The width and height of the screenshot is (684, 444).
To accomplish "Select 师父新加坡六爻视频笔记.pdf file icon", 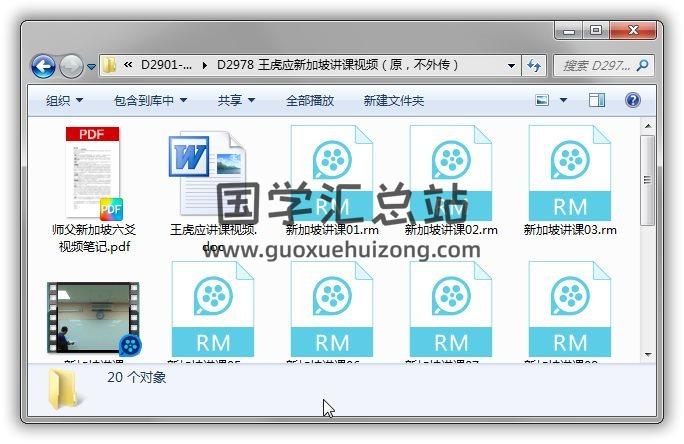I will coord(94,173).
